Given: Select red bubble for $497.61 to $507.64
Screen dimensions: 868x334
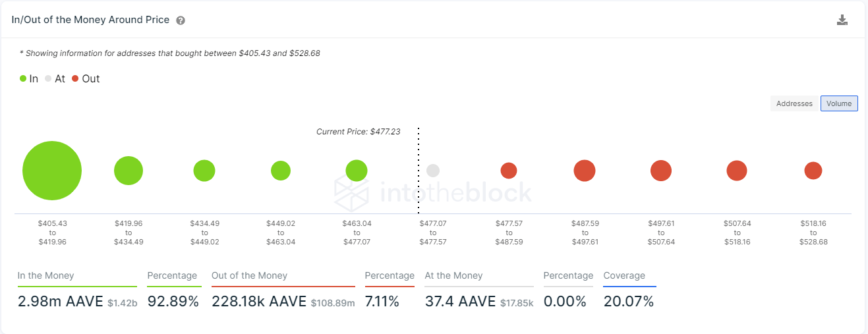Looking at the screenshot, I should pyautogui.click(x=661, y=171).
